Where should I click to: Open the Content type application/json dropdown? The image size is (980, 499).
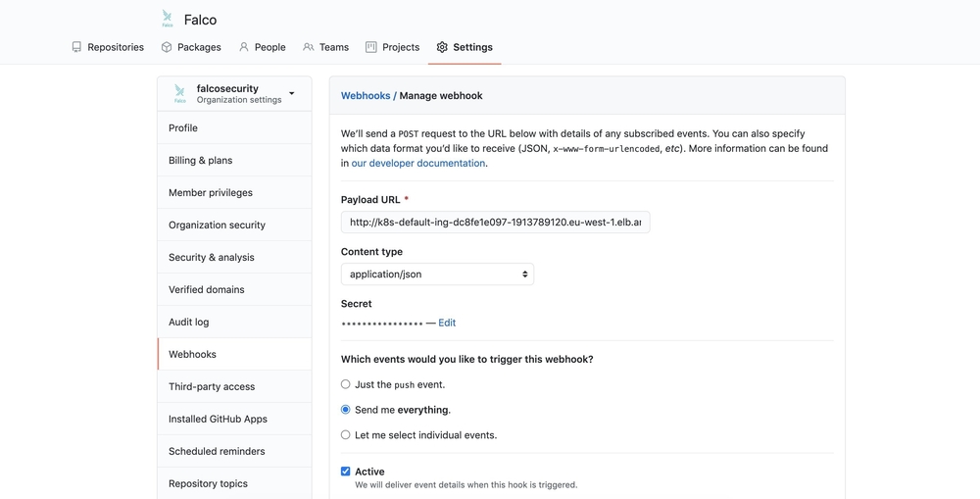[437, 274]
